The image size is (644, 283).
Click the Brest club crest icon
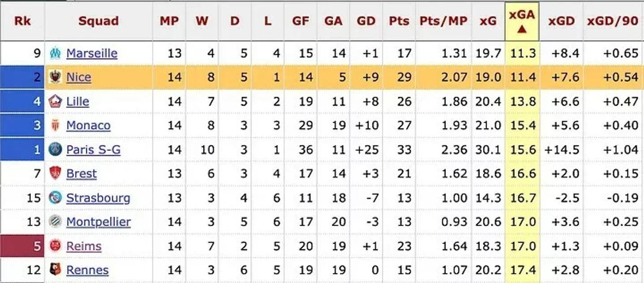pos(55,174)
